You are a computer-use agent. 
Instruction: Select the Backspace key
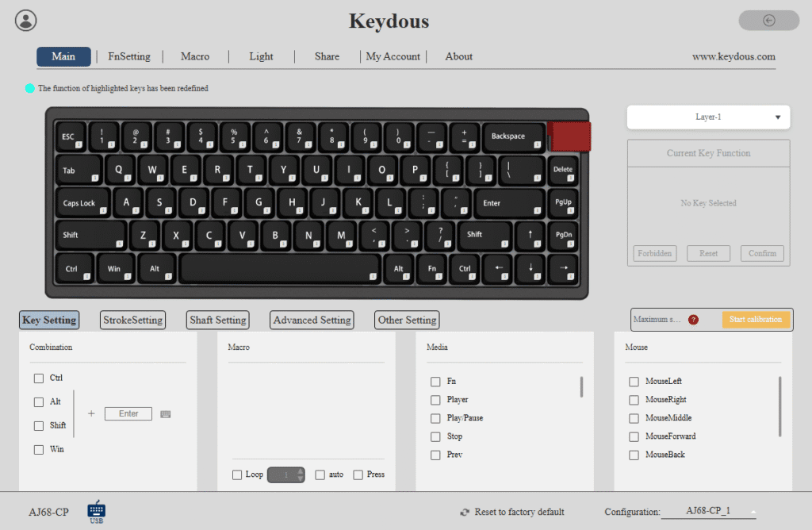coord(513,136)
